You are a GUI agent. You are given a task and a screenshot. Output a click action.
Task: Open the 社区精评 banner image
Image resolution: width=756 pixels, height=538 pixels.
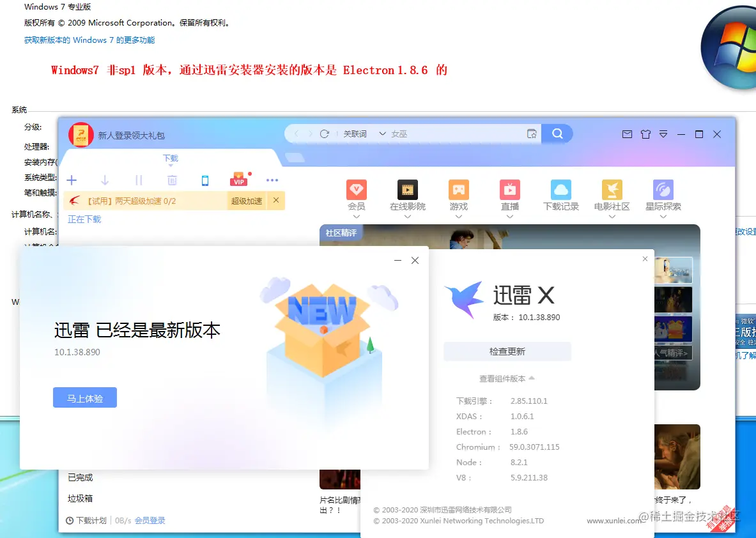click(x=509, y=236)
